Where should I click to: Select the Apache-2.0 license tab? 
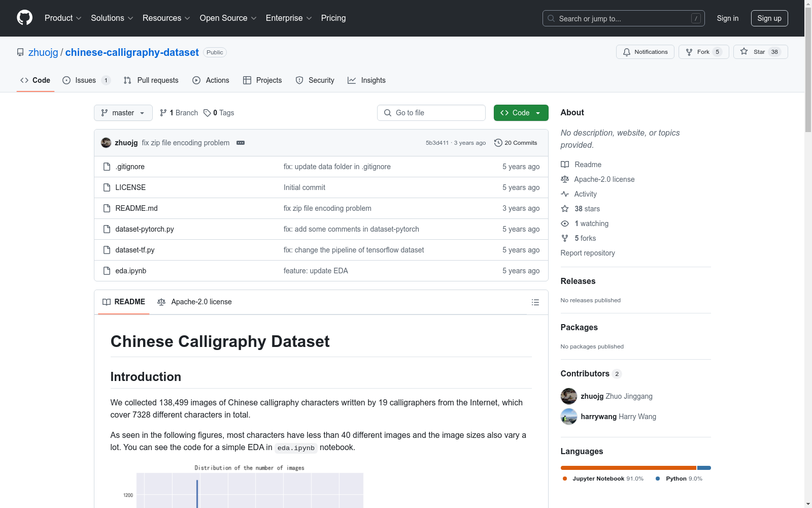click(x=195, y=302)
